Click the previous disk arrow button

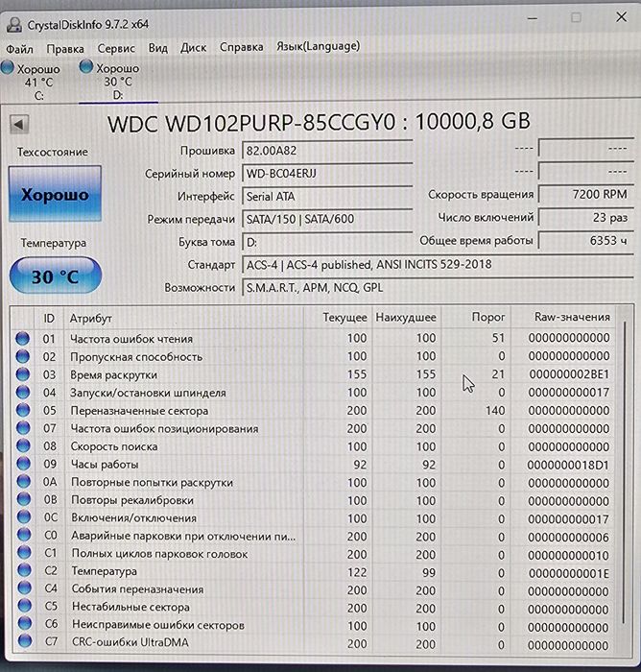(x=19, y=125)
